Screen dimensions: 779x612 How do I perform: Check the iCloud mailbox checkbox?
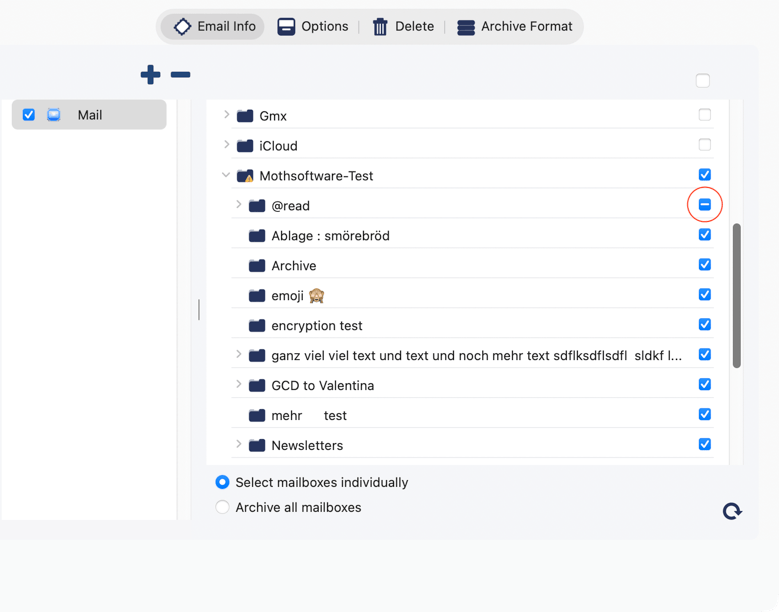[704, 145]
